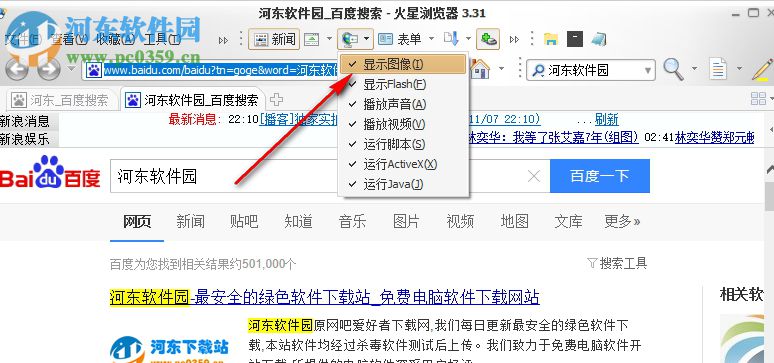This screenshot has height=363, width=774.
Task: Go forward with the right arrow button
Action: (x=49, y=70)
